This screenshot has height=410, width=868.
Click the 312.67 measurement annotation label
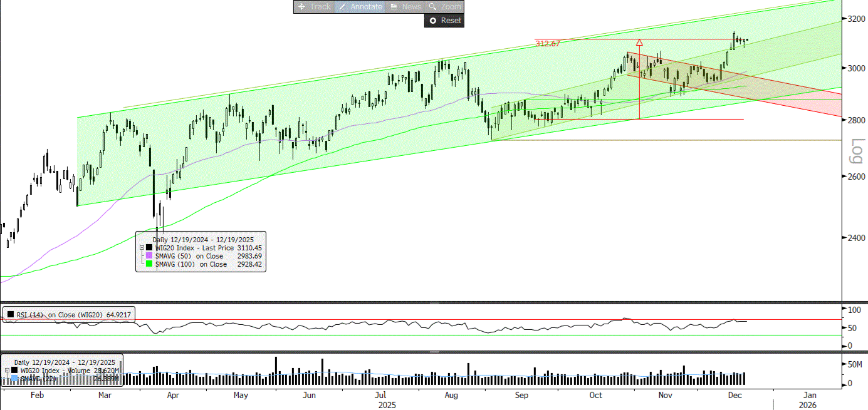pos(547,43)
